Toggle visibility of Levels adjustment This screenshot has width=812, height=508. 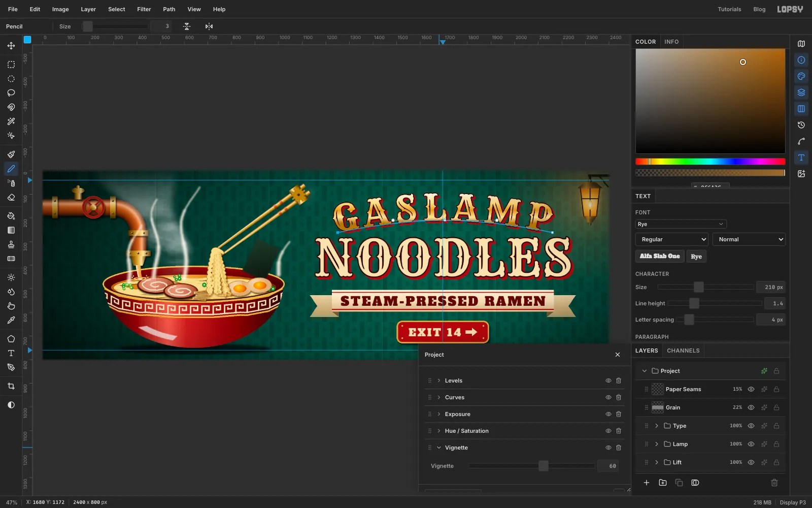[608, 380]
